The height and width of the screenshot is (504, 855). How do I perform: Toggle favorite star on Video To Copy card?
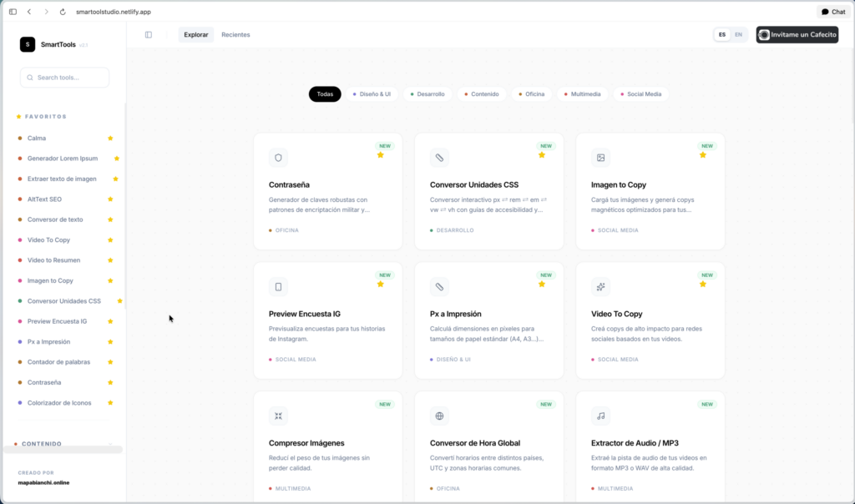click(703, 285)
